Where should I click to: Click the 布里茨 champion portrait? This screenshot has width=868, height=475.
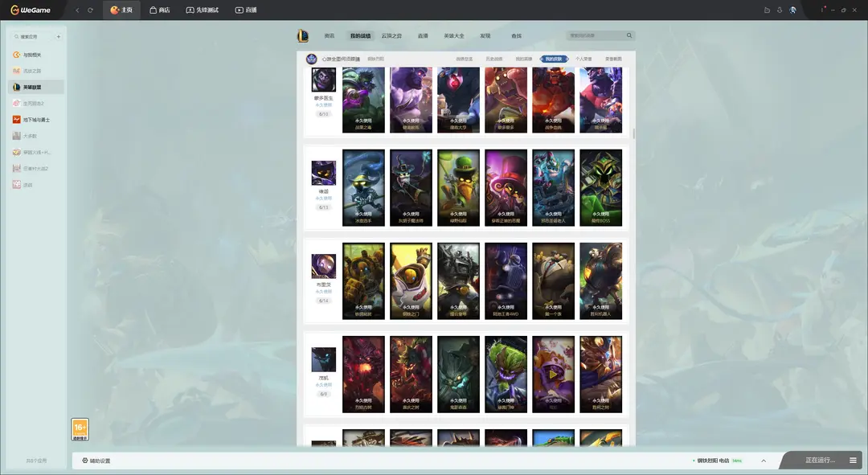[x=323, y=266]
